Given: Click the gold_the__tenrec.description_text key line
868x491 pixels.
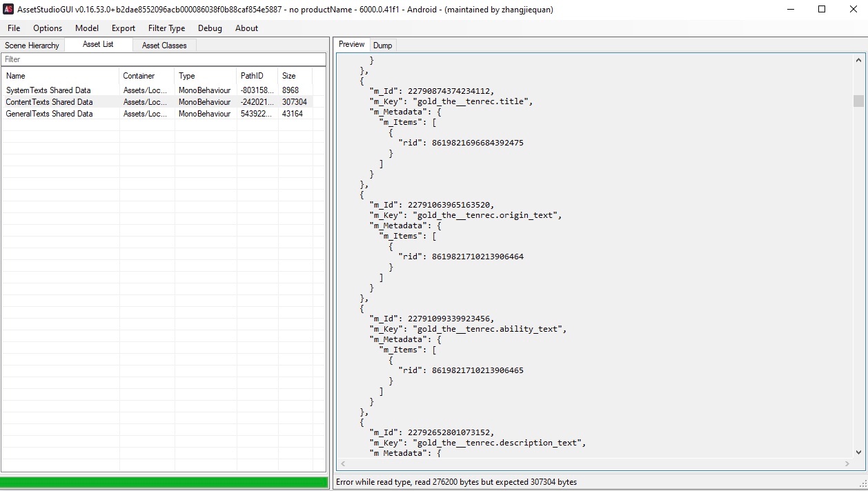Looking at the screenshot, I should 478,443.
